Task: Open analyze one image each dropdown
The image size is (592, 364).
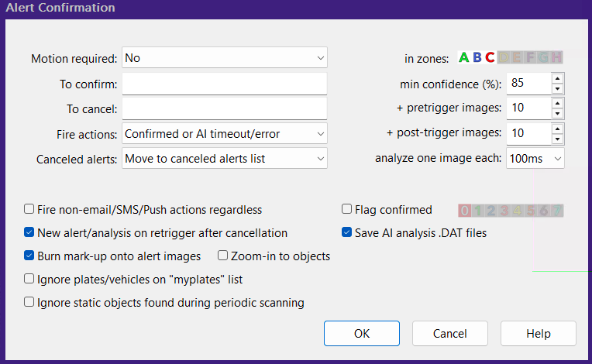Action: (535, 158)
